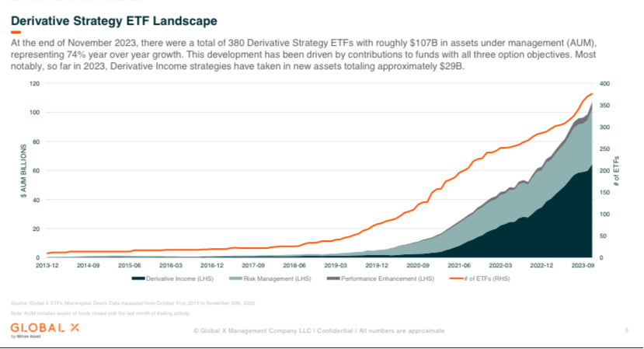Click the 2013-12 x-axis date label
Image resolution: width=644 pixels, height=349 pixels.
(47, 265)
